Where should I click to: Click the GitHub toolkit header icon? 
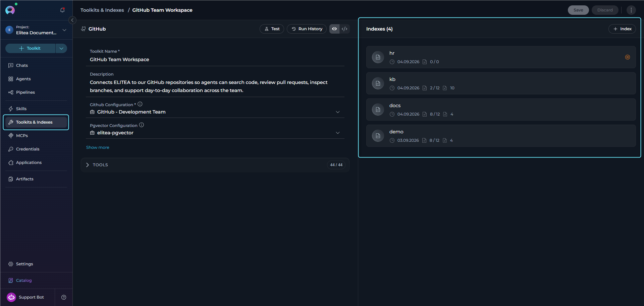pyautogui.click(x=84, y=29)
